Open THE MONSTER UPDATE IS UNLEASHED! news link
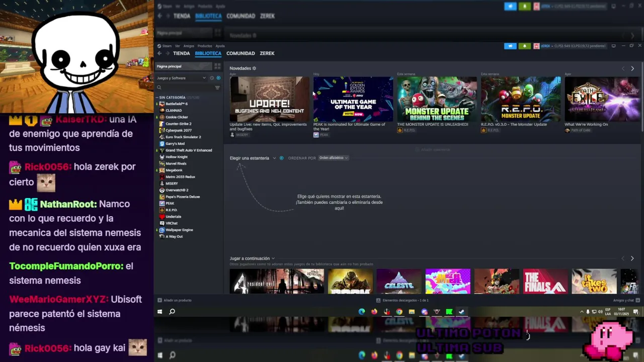This screenshot has width=644, height=362. point(432,124)
